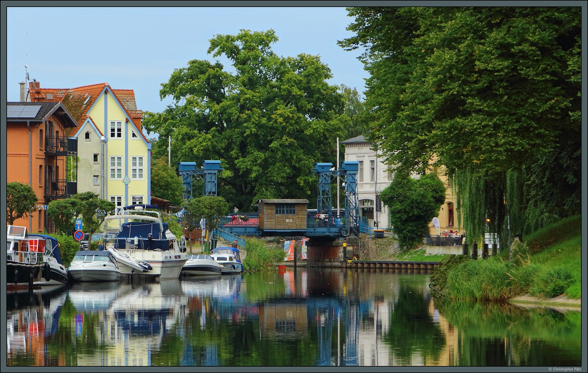Select the orange poster below the bridge
The height and width of the screenshot is (373, 588).
coord(289,250)
